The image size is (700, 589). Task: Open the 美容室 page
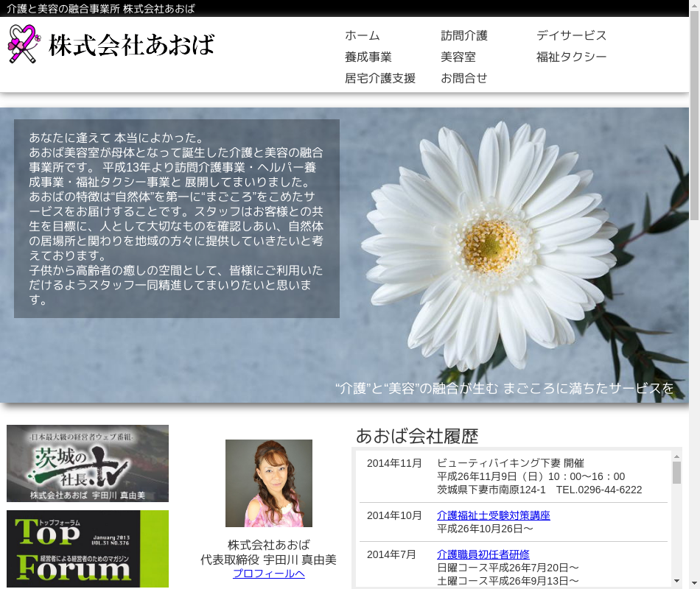coord(458,57)
